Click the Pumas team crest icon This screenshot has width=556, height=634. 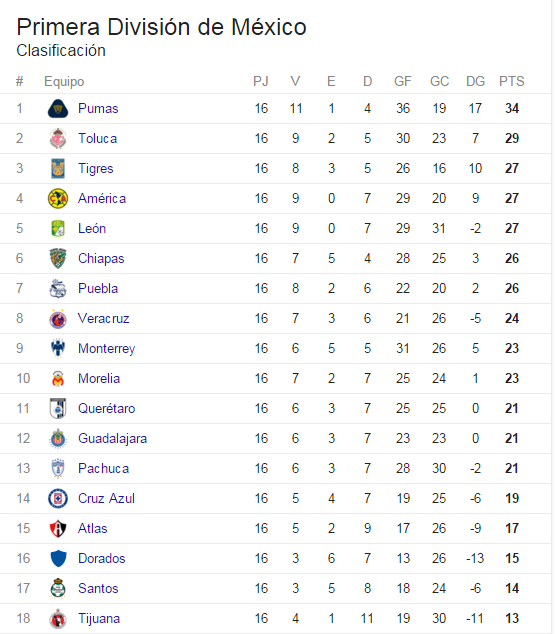(x=58, y=108)
